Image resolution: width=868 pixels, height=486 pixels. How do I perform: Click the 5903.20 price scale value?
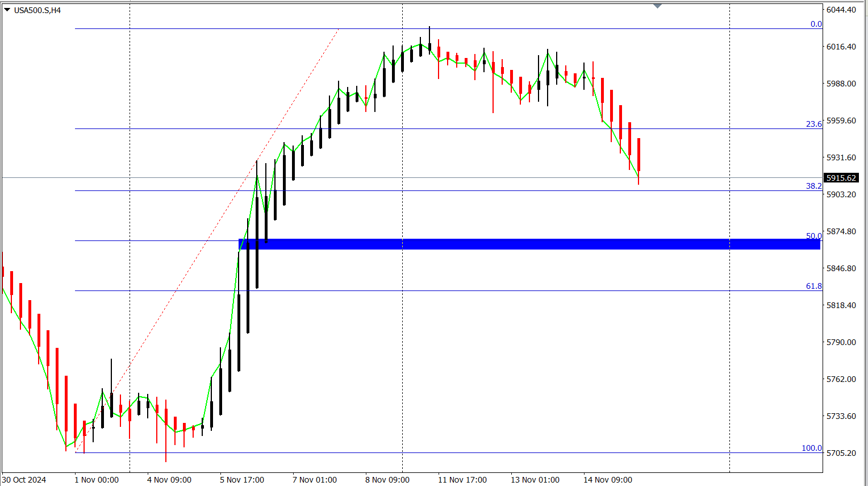(x=841, y=194)
